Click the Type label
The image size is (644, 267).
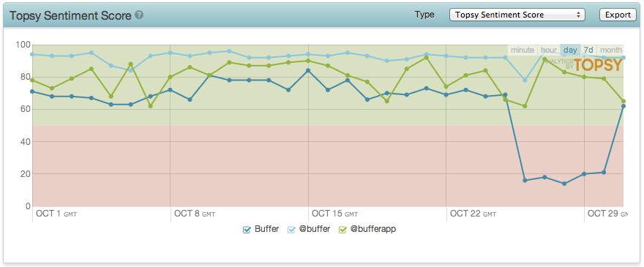[x=424, y=15]
